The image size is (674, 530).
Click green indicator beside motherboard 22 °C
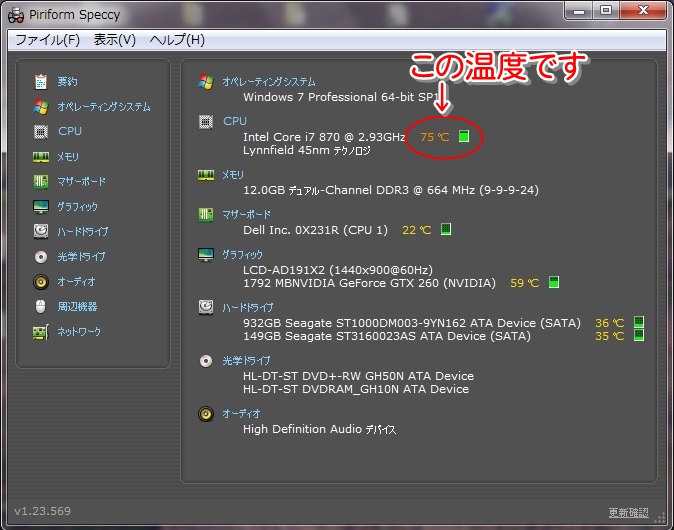point(446,229)
